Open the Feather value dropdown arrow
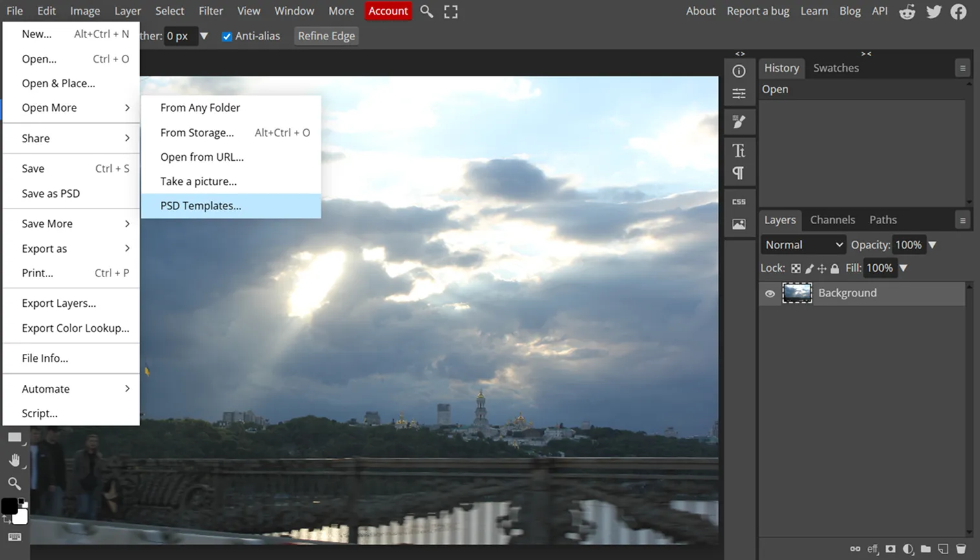The width and height of the screenshot is (980, 560). click(x=204, y=36)
